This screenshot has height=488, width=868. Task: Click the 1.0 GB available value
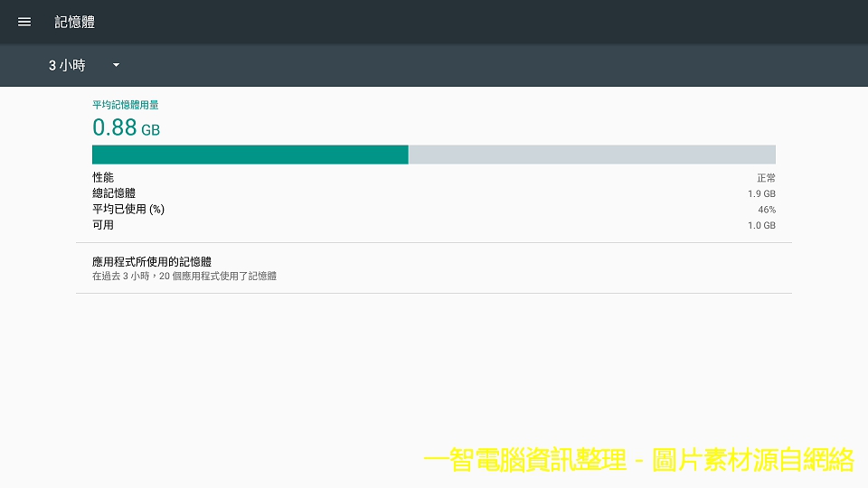click(x=761, y=225)
